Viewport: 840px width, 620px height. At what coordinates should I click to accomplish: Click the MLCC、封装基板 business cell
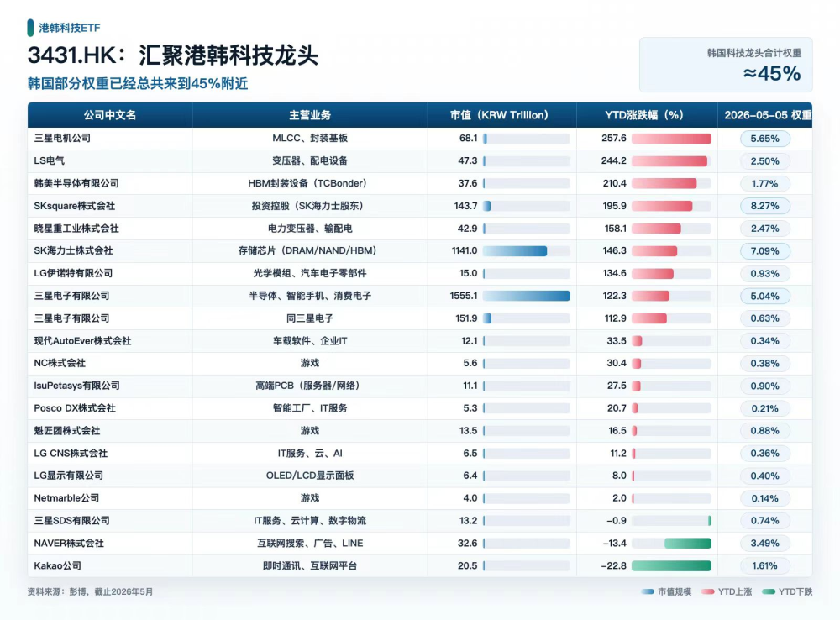pyautogui.click(x=310, y=139)
